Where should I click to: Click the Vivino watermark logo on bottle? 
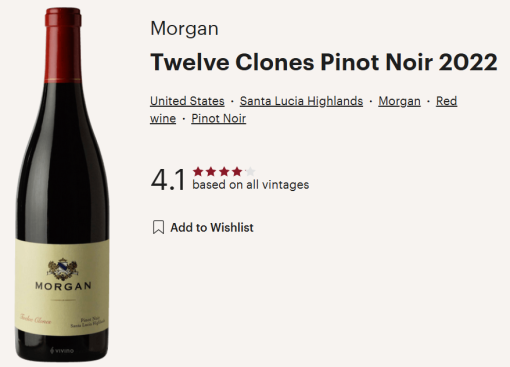coord(62,350)
